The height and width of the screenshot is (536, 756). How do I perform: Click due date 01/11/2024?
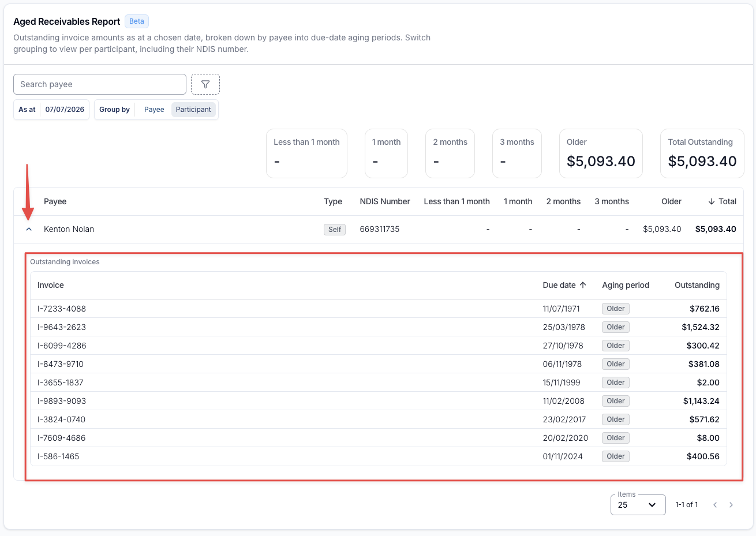(563, 456)
